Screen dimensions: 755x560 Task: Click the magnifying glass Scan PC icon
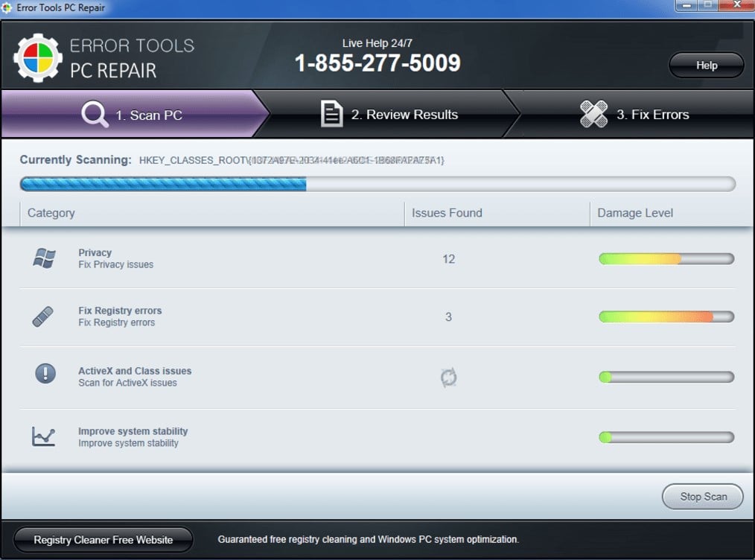tap(95, 115)
